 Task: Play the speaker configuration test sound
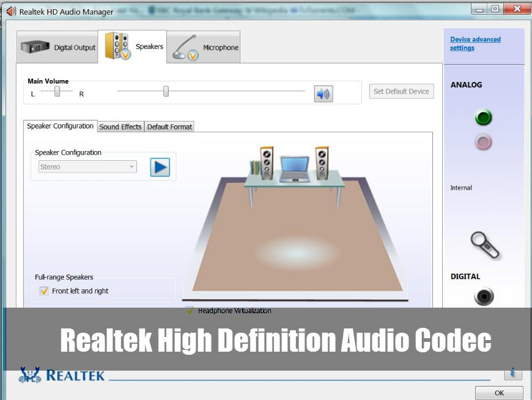point(160,167)
